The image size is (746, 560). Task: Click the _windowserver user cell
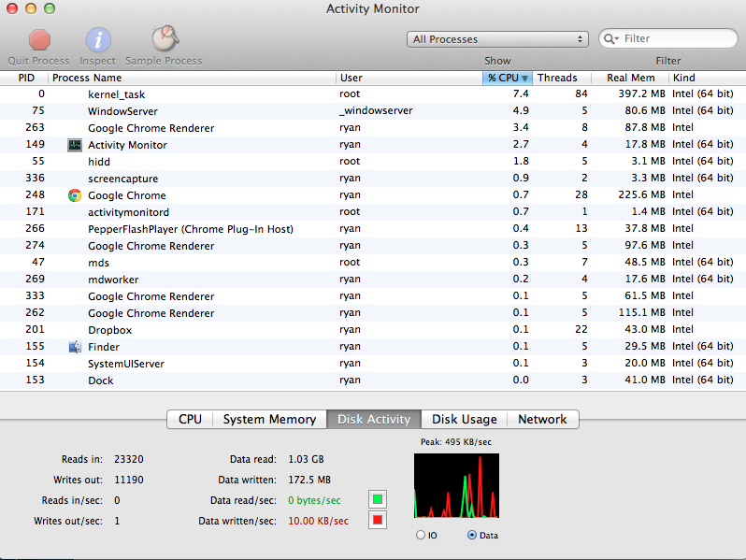tap(376, 110)
